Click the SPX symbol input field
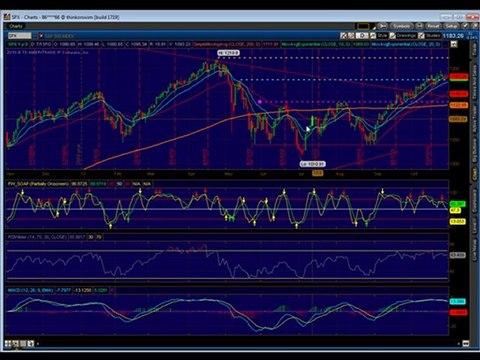480x360 pixels. click(x=20, y=36)
